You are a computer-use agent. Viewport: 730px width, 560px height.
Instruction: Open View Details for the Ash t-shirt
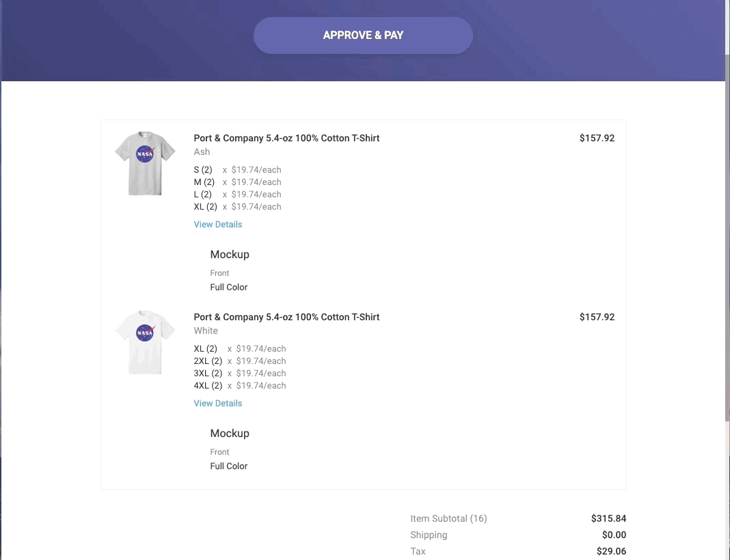217,224
